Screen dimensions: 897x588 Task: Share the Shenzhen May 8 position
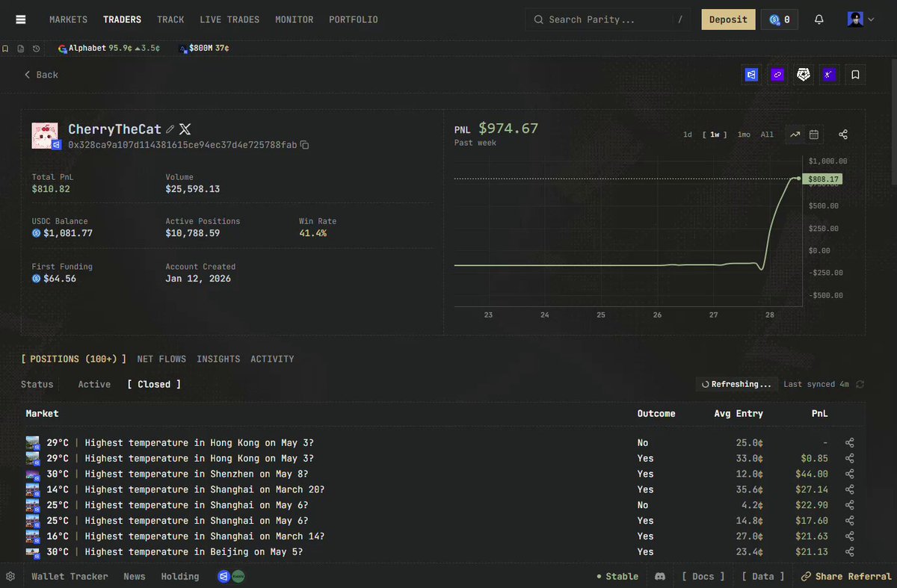pos(849,474)
